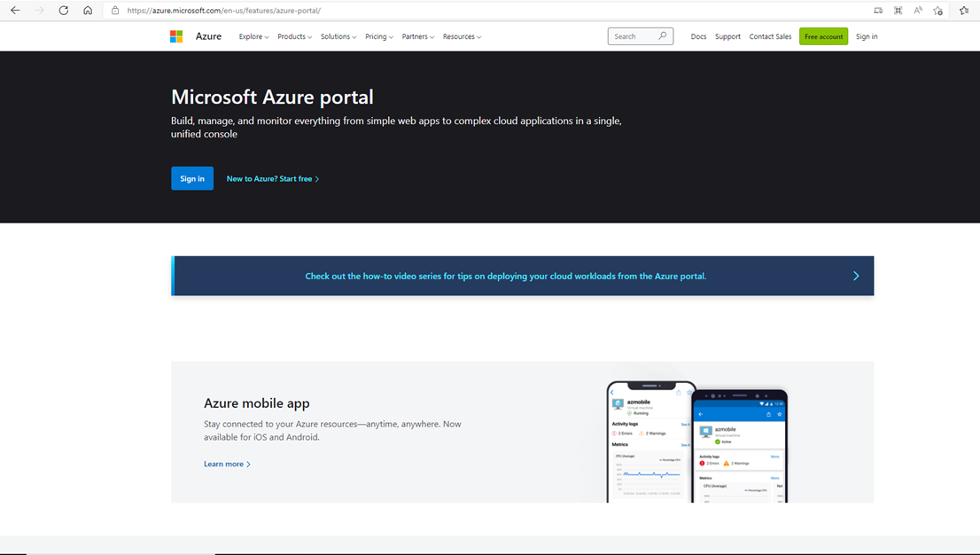Screen dimensions: 980x555
Task: View site info lock icon
Action: click(115, 11)
